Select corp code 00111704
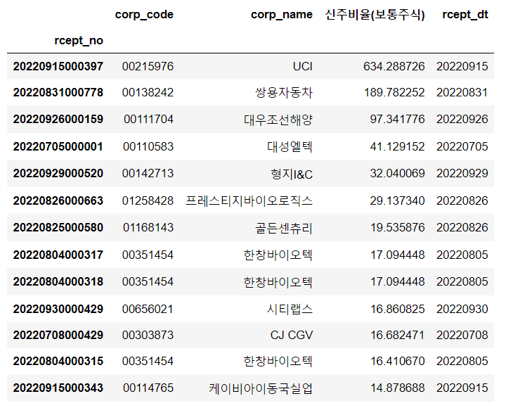This screenshot has height=408, width=532. tap(148, 120)
